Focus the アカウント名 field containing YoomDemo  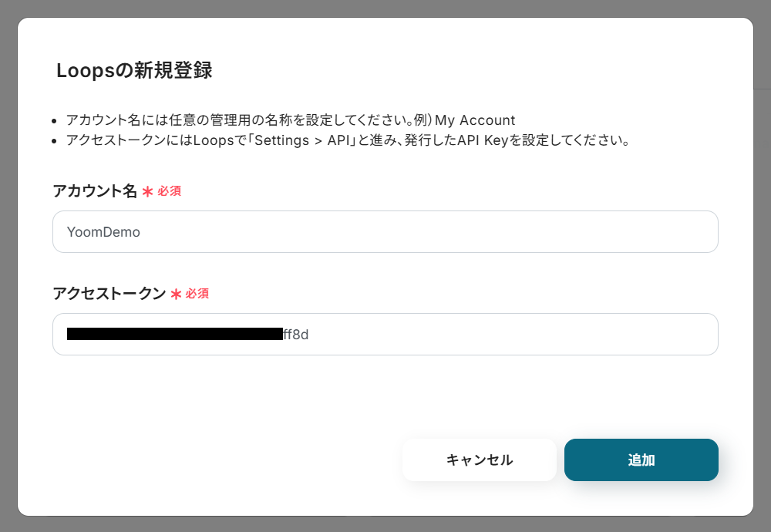[x=385, y=232]
